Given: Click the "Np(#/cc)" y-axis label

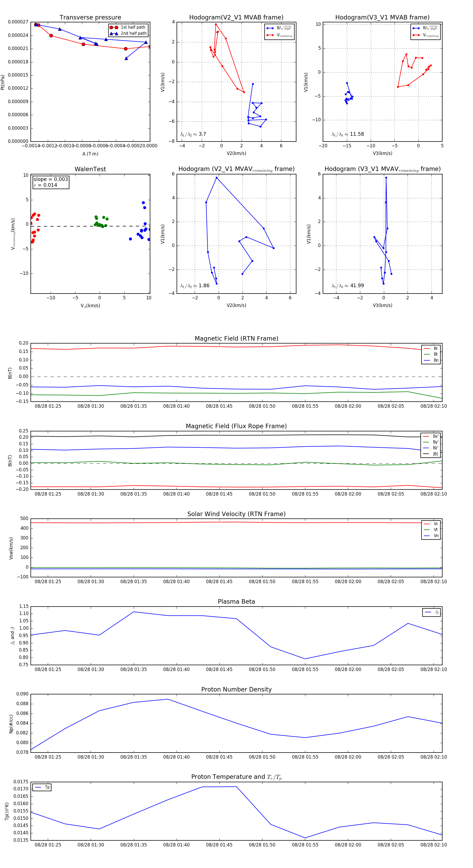Looking at the screenshot, I should 11,724.
